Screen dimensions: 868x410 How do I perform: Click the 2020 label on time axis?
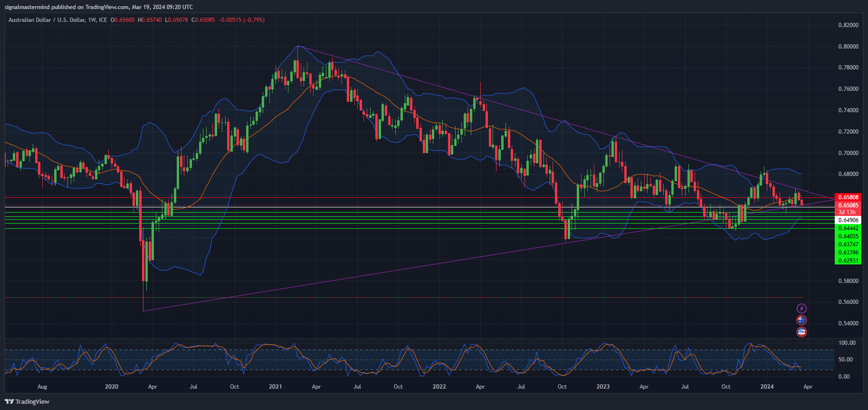[x=112, y=387]
